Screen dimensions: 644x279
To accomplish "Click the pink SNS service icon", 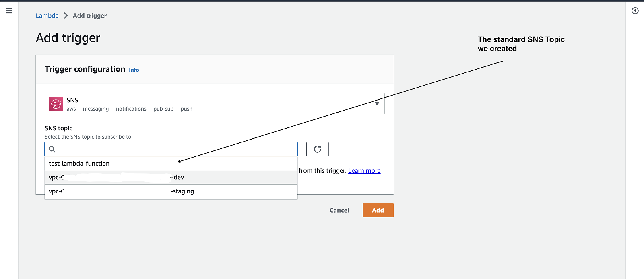I will pos(56,104).
